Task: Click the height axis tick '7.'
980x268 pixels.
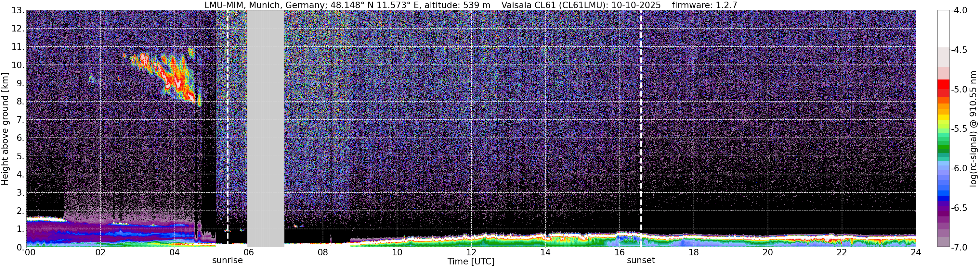Action: click(x=20, y=120)
